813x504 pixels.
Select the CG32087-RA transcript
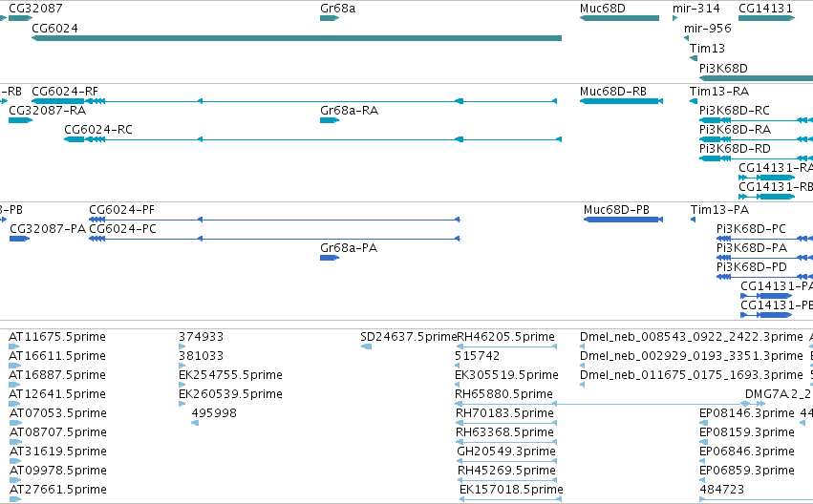tap(20, 120)
